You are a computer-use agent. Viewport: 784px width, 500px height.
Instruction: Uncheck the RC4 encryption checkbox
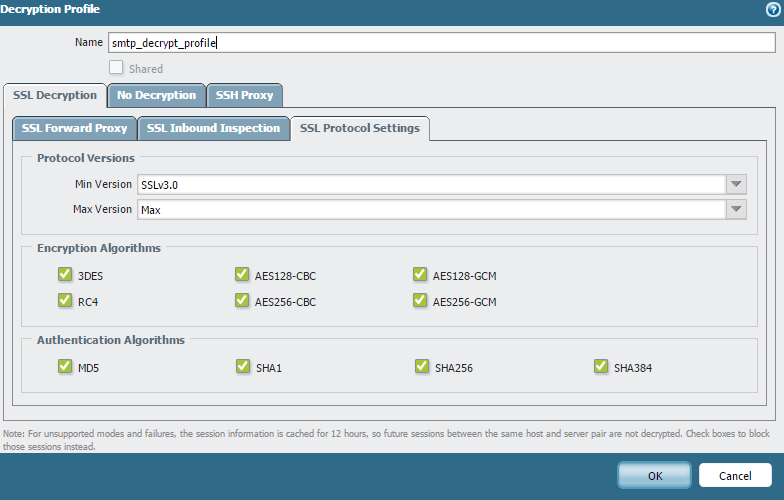click(x=65, y=300)
